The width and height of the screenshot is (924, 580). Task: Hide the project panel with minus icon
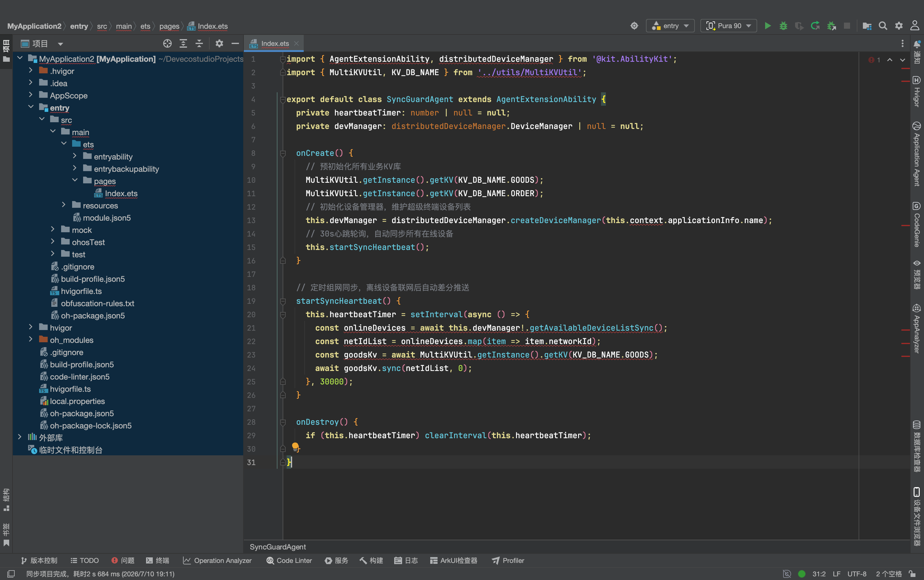tap(235, 43)
